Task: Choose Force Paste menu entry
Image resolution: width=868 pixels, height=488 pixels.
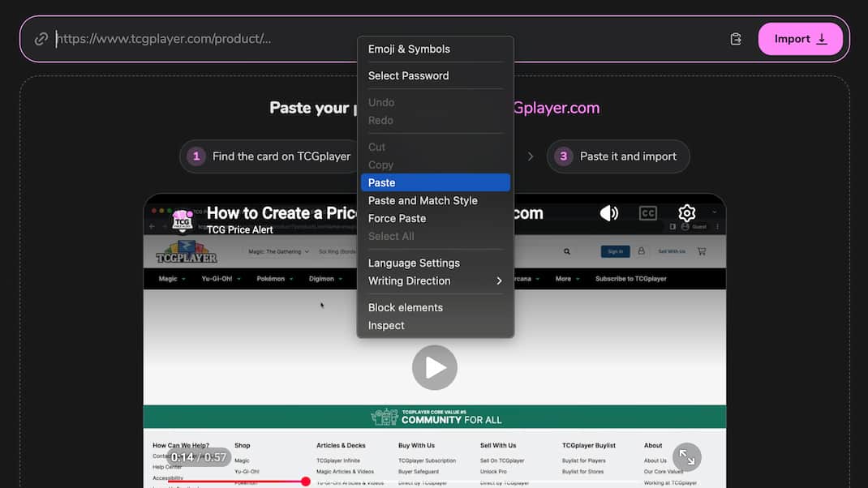Action: click(x=435, y=219)
